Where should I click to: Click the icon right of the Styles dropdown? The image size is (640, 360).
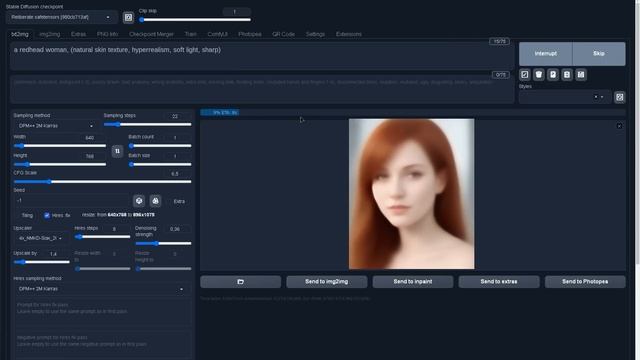click(620, 97)
